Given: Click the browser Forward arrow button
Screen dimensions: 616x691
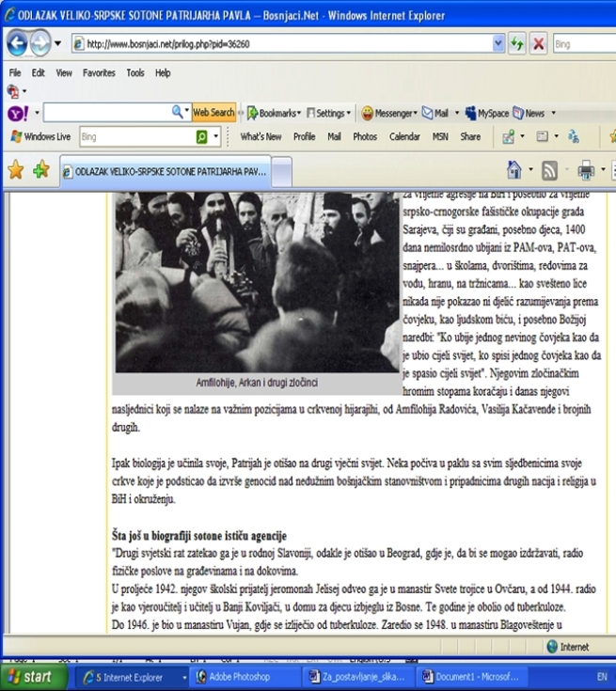Looking at the screenshot, I should (40, 43).
